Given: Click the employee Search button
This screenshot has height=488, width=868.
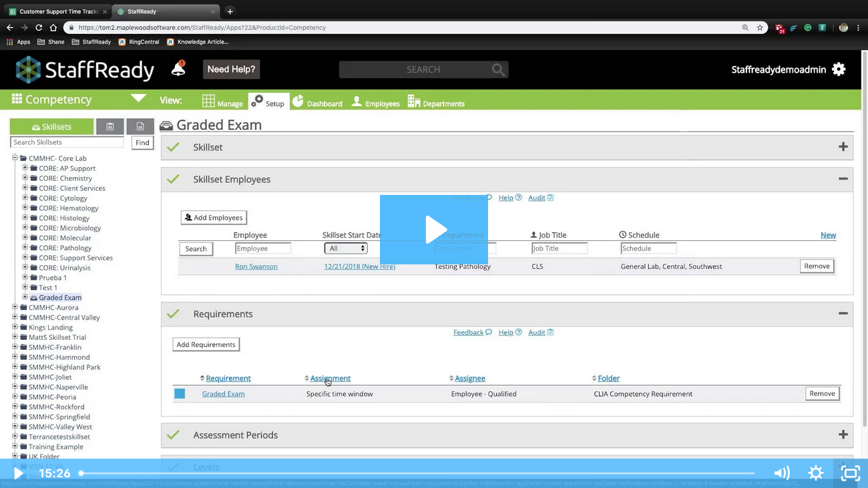Looking at the screenshot, I should coord(196,249).
